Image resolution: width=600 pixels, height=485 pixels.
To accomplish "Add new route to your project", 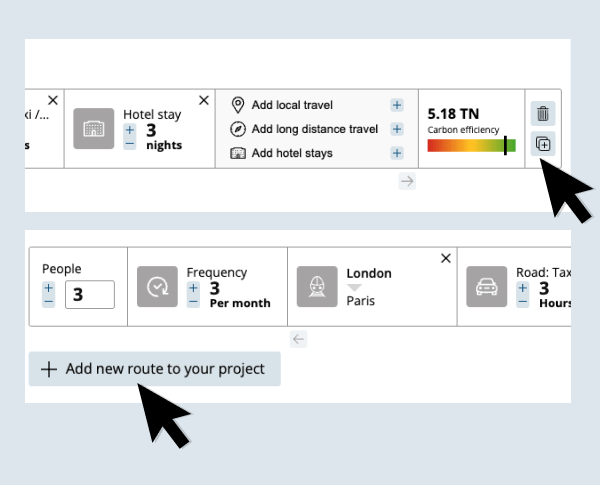I will pos(155,369).
